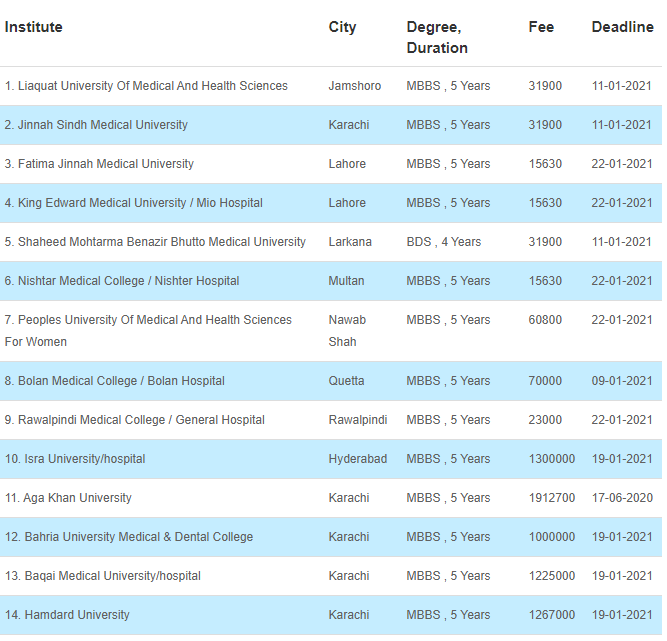Select MBBS , 5 Years in Liaquat row
This screenshot has width=667, height=641.
(x=448, y=86)
